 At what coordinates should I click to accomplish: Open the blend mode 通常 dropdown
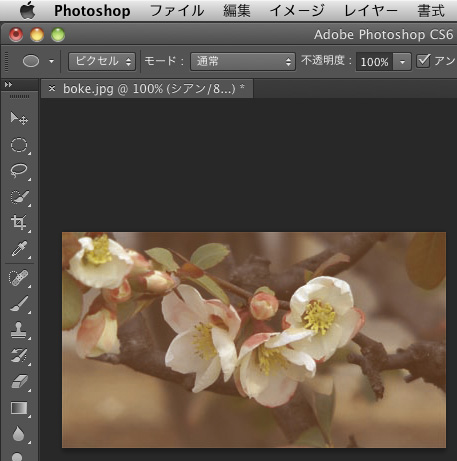(243, 62)
